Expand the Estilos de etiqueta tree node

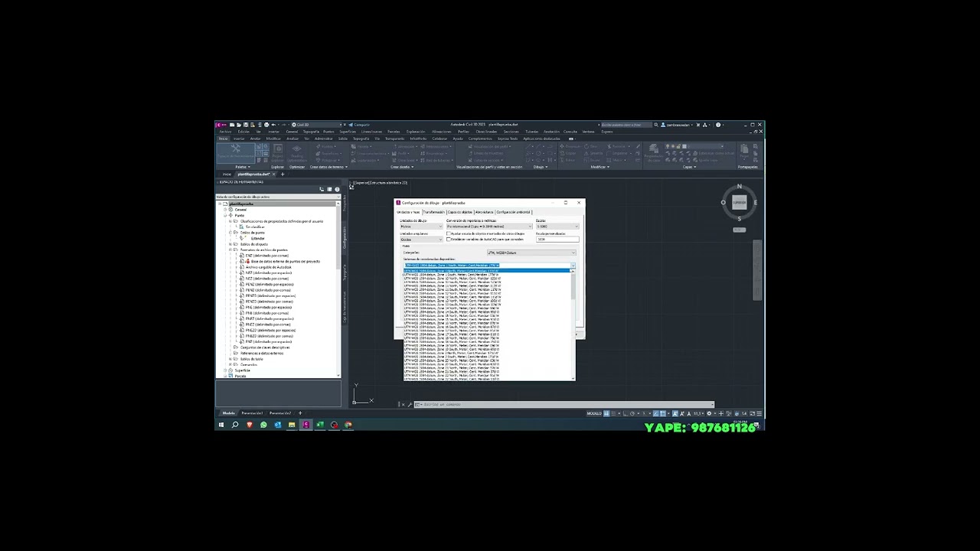click(x=230, y=244)
